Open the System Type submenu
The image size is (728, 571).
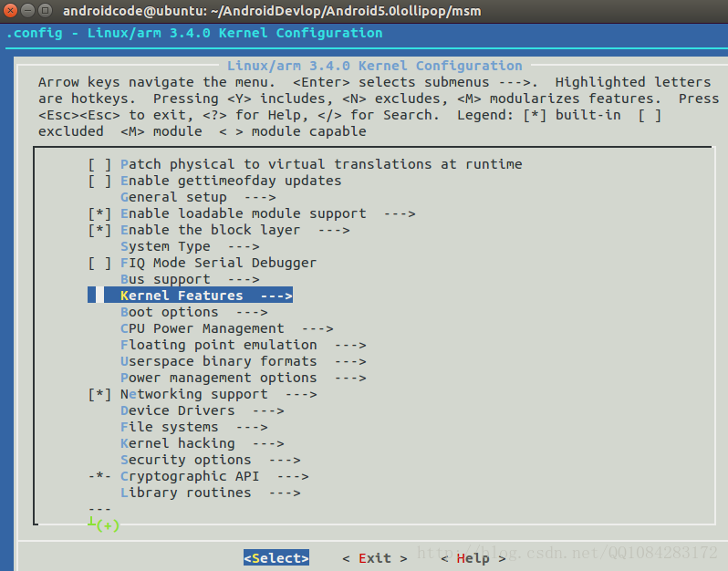(x=190, y=246)
